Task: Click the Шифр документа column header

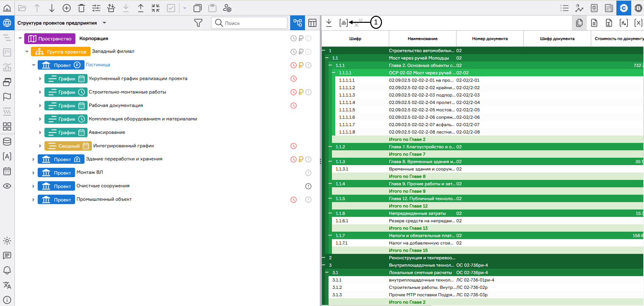Action: tap(557, 39)
